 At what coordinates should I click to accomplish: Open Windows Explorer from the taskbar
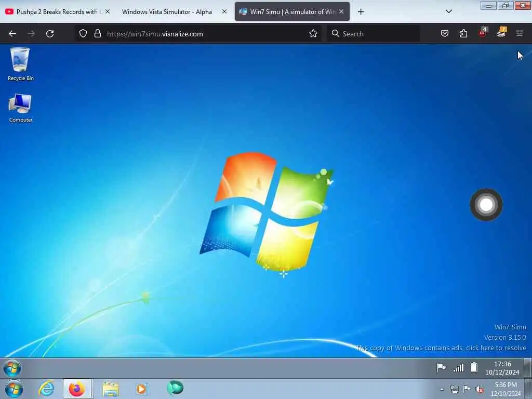(111, 389)
